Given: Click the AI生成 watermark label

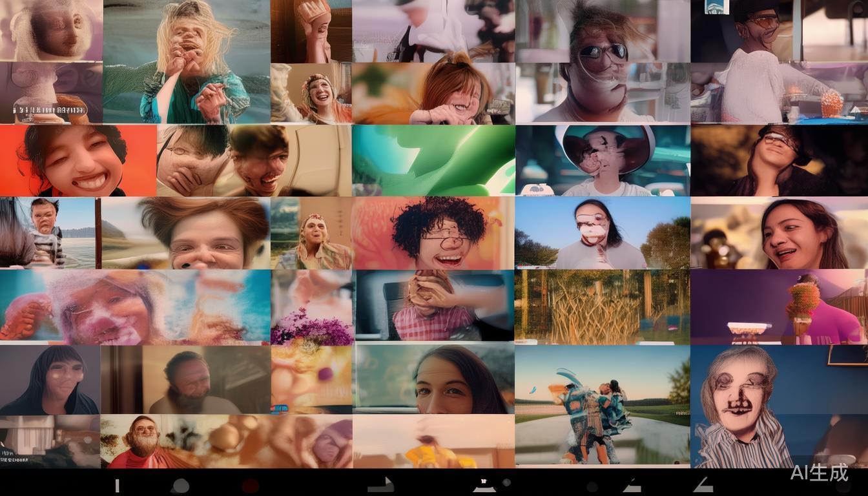Looking at the screenshot, I should 819,472.
